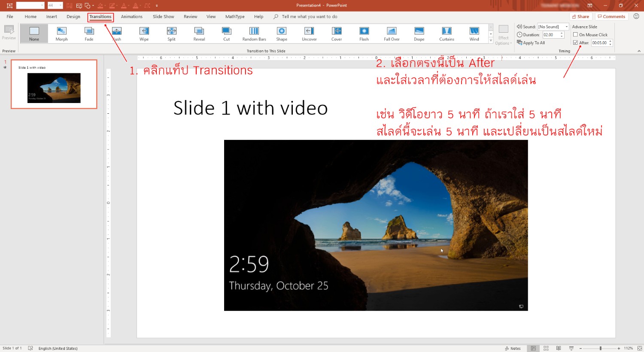Apply the Wipe transition
Image resolution: width=644 pixels, height=352 pixels.
(144, 33)
